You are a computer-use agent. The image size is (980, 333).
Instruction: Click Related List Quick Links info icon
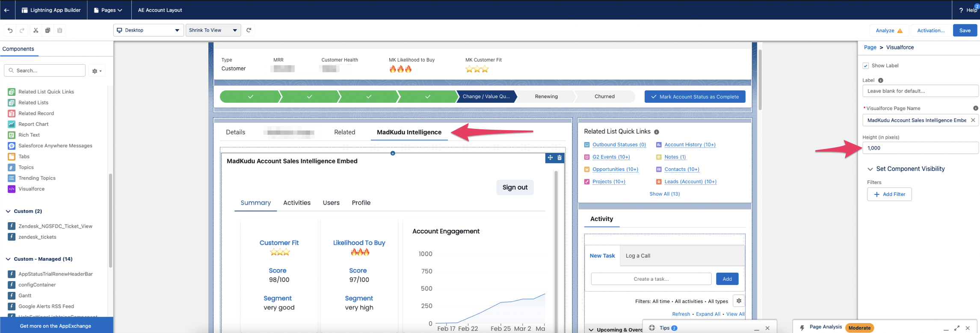coord(657,132)
